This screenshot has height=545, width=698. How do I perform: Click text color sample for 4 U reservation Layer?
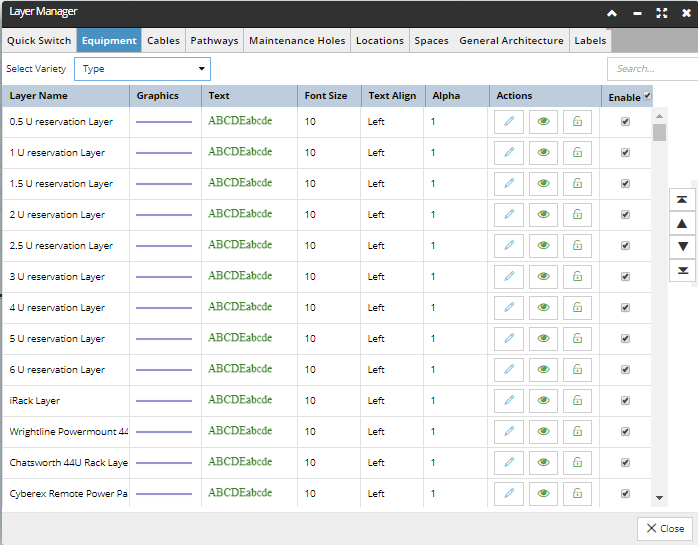[x=240, y=307]
